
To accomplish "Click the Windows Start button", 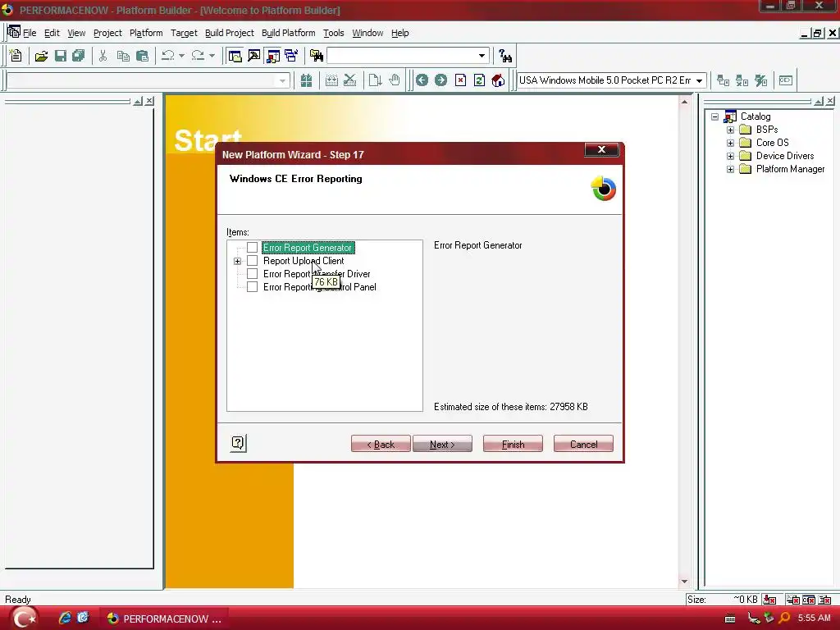I will [x=24, y=619].
